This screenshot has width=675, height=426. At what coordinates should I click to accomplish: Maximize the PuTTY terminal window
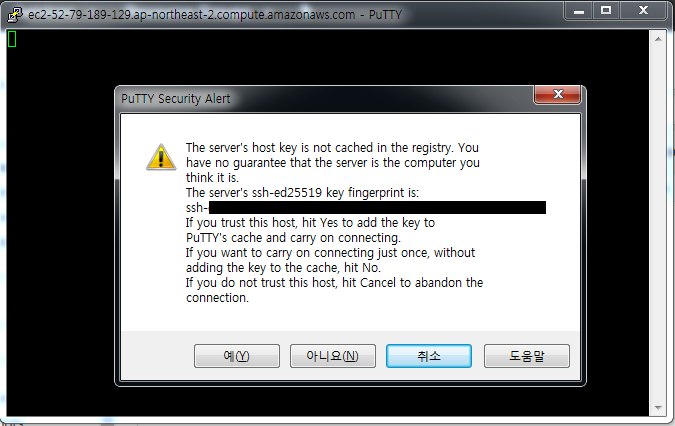tap(606, 11)
